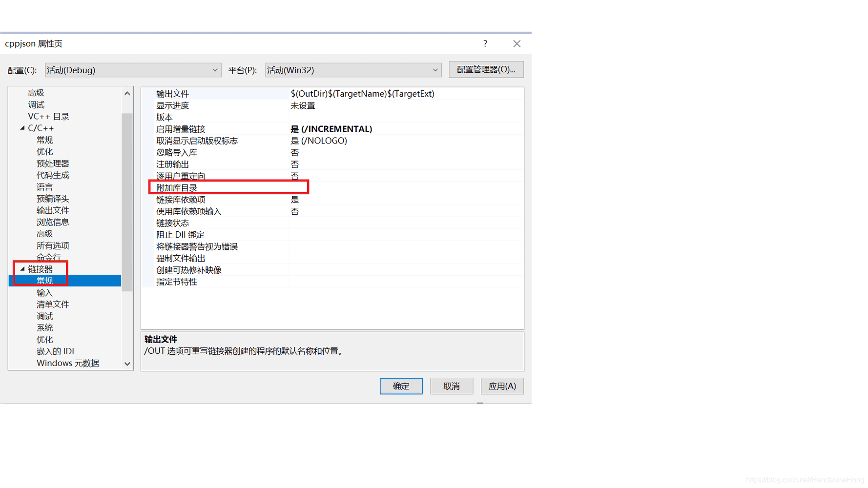Open the configuration dropdown showing 活动(Debug)
Screen dimensions: 868x488
[x=133, y=70]
